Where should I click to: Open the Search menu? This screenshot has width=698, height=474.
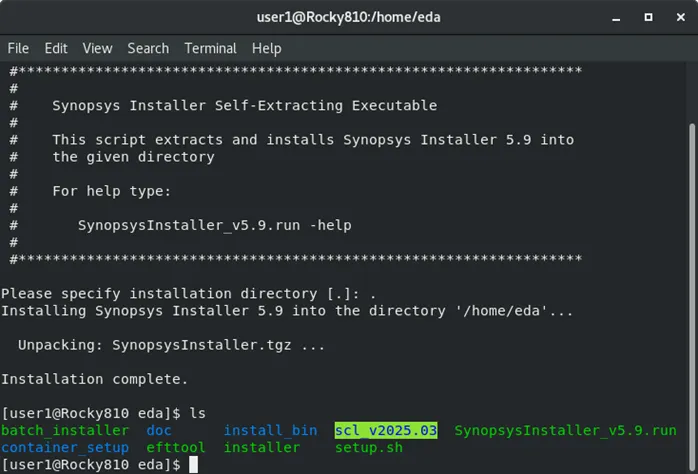(148, 48)
